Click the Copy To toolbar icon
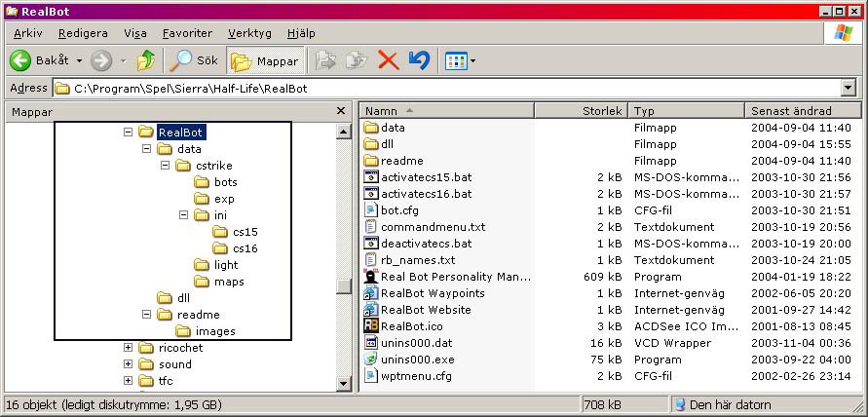This screenshot has height=417, width=868. pyautogui.click(x=357, y=60)
